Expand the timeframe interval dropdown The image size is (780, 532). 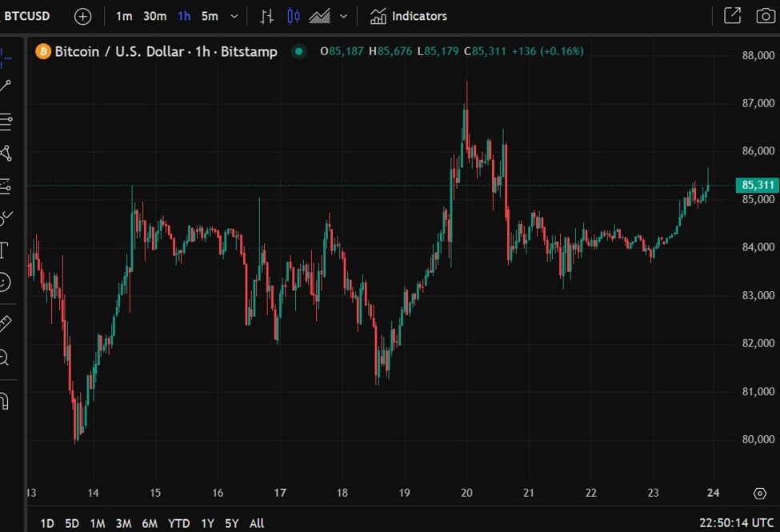(234, 16)
